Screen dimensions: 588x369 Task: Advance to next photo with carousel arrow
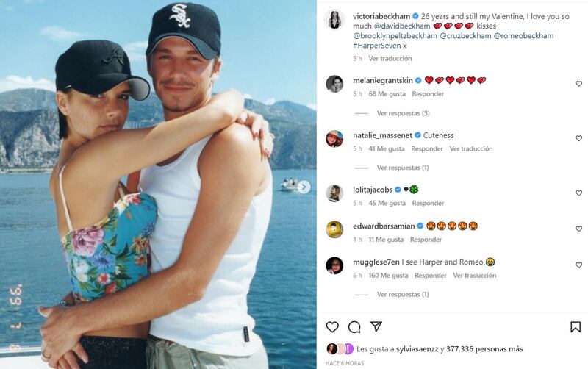tap(304, 187)
